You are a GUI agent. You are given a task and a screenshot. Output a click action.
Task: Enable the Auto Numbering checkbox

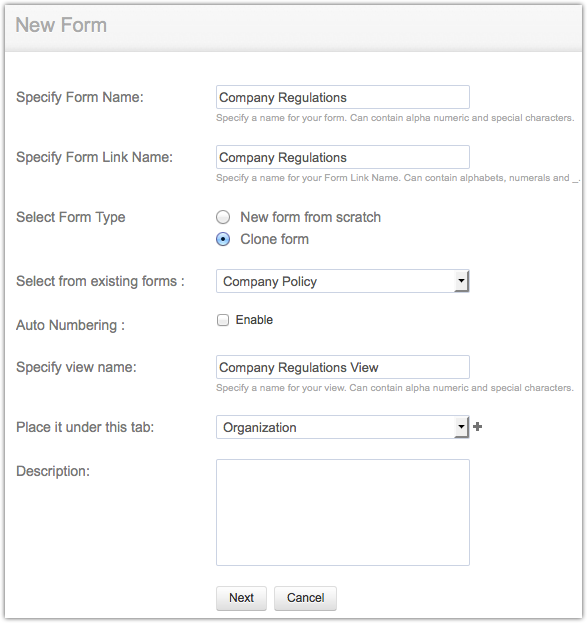point(223,320)
